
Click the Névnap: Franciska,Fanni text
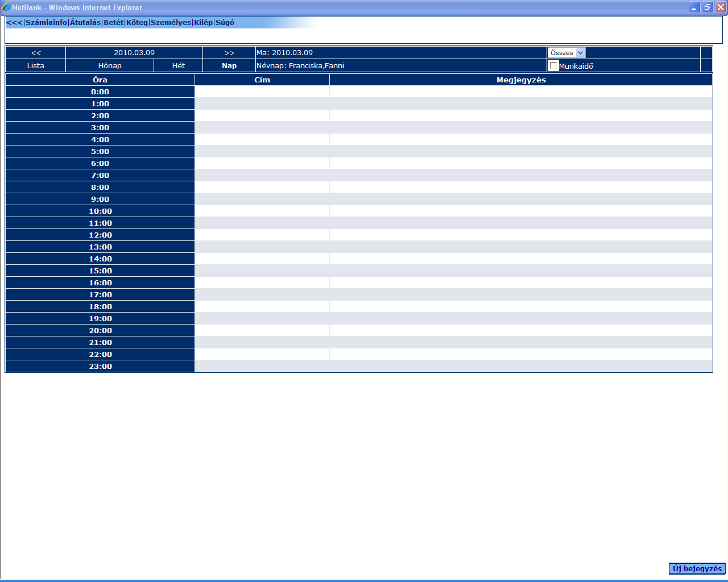coord(300,66)
